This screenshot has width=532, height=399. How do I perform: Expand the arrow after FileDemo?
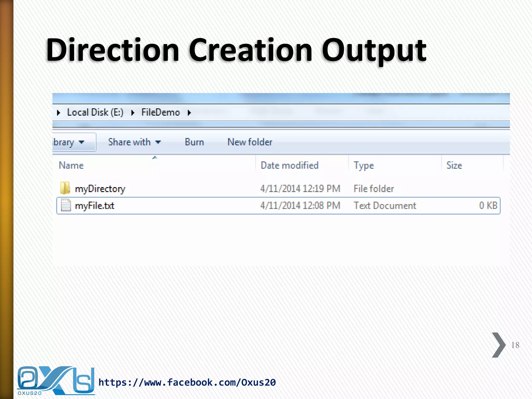tap(189, 113)
